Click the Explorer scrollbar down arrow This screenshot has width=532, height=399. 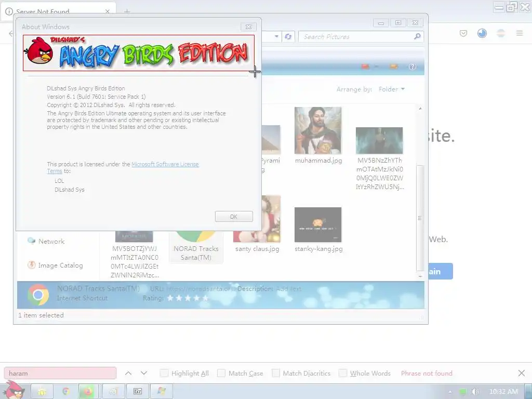(420, 276)
